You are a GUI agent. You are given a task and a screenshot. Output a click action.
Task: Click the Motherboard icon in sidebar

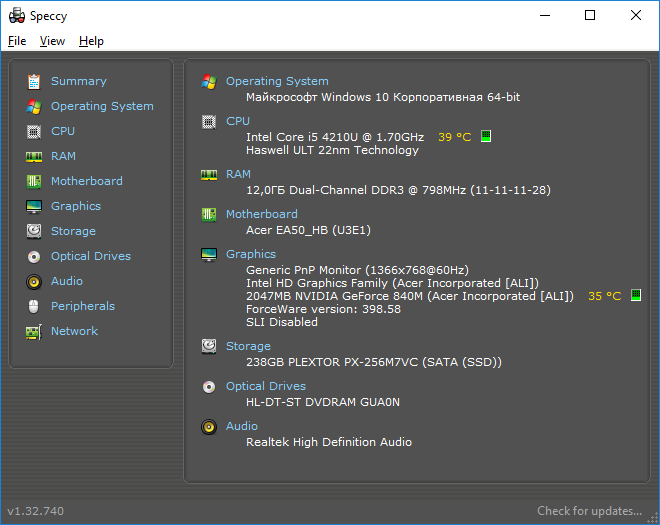click(x=34, y=181)
